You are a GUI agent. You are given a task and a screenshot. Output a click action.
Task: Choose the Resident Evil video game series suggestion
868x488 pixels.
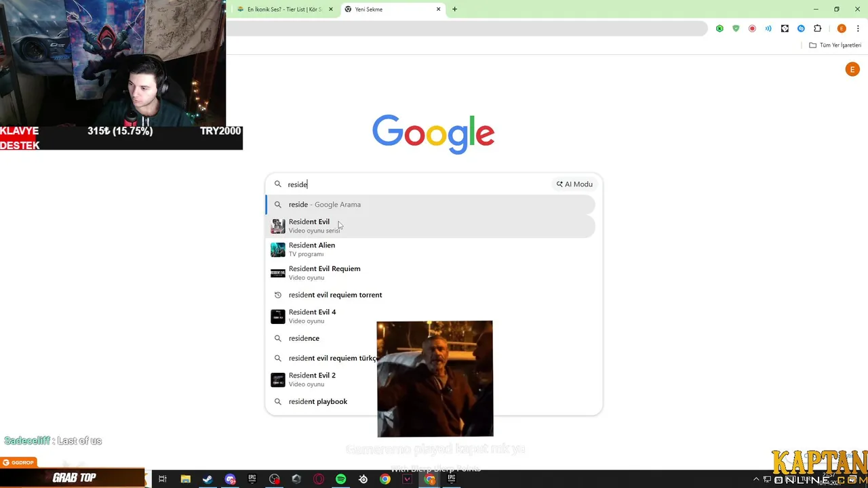(430, 226)
